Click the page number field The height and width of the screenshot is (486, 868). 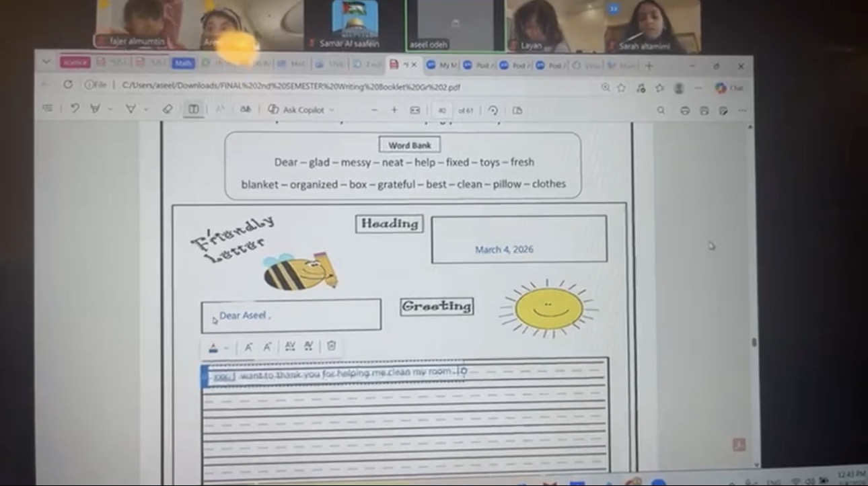442,110
